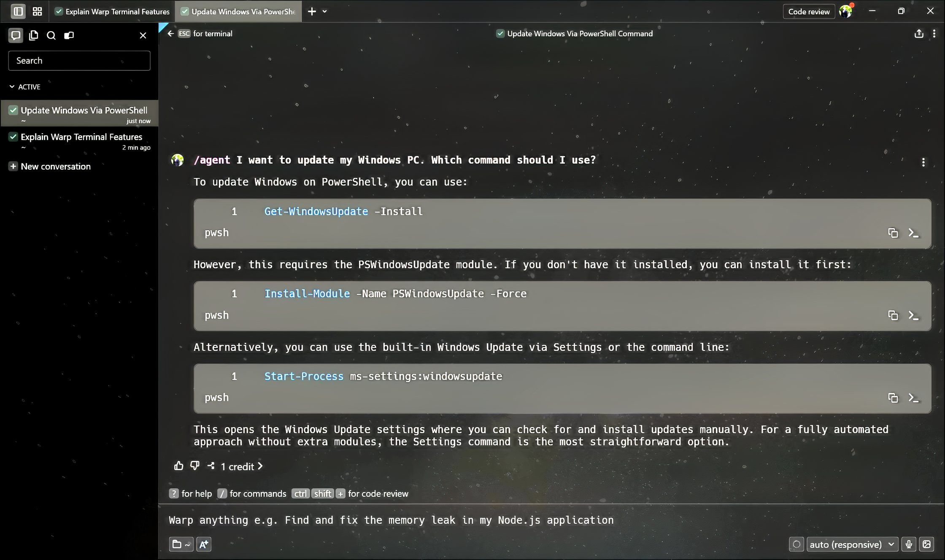Viewport: 945px width, 560px height.
Task: Give thumbs down on the response
Action: pyautogui.click(x=194, y=466)
